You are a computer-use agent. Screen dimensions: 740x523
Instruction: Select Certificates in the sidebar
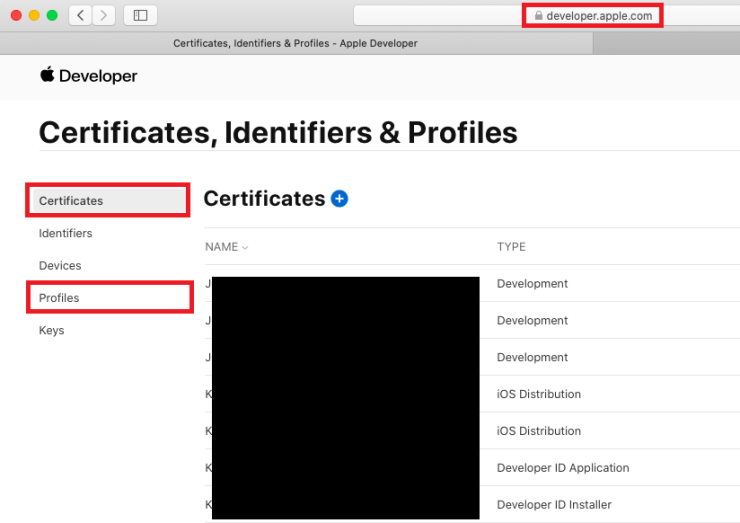(71, 201)
